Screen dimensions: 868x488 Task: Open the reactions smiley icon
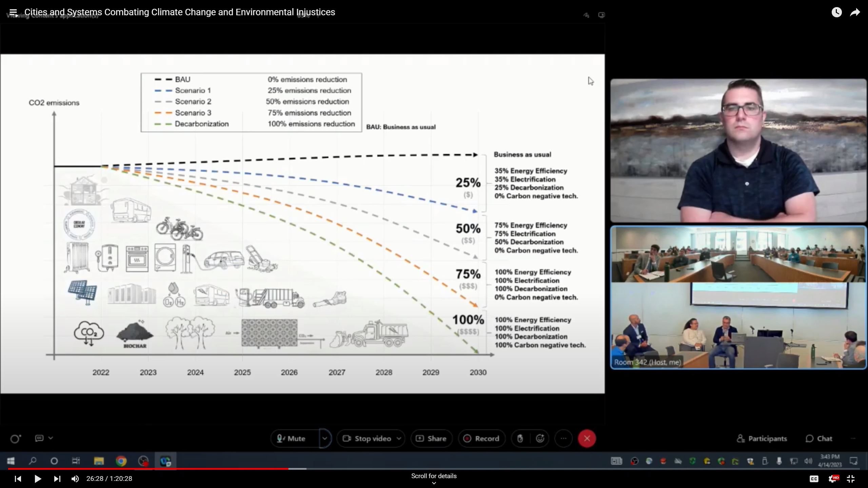[x=540, y=439]
